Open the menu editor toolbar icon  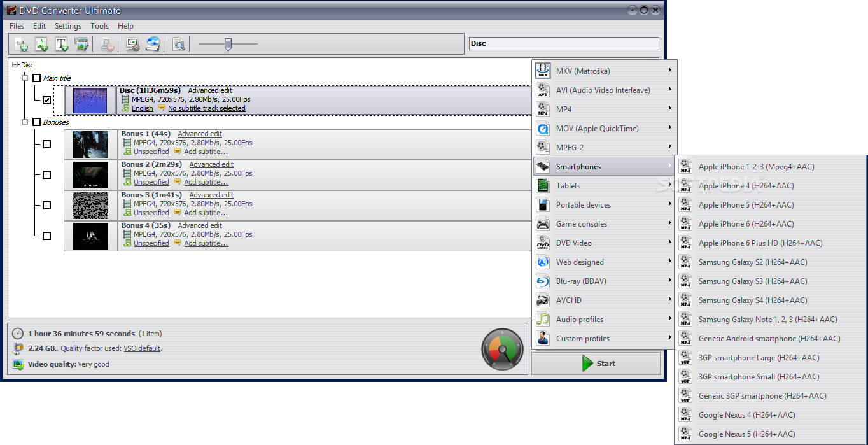[x=81, y=44]
